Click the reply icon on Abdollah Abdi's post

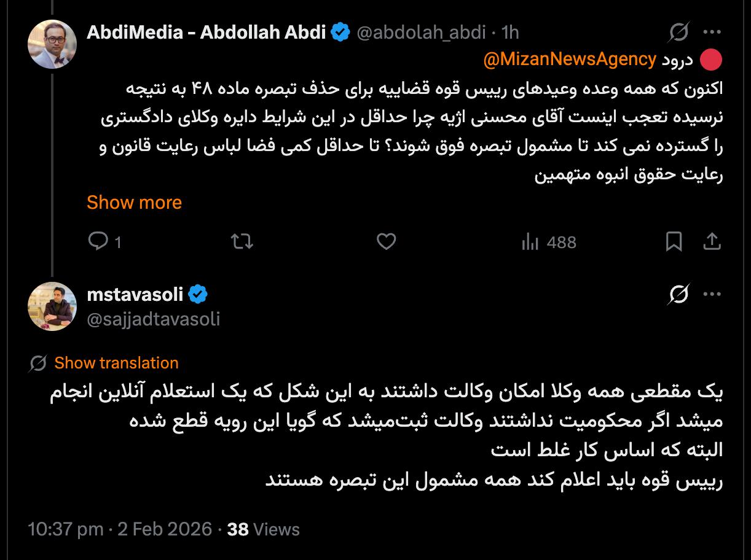[x=98, y=242]
